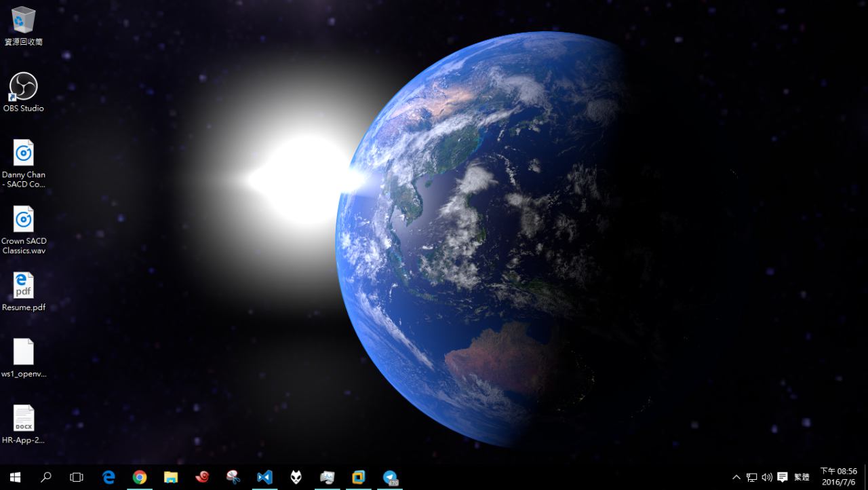868x490 pixels.
Task: Open the Recycle Bin desktop icon
Action: coord(23,20)
